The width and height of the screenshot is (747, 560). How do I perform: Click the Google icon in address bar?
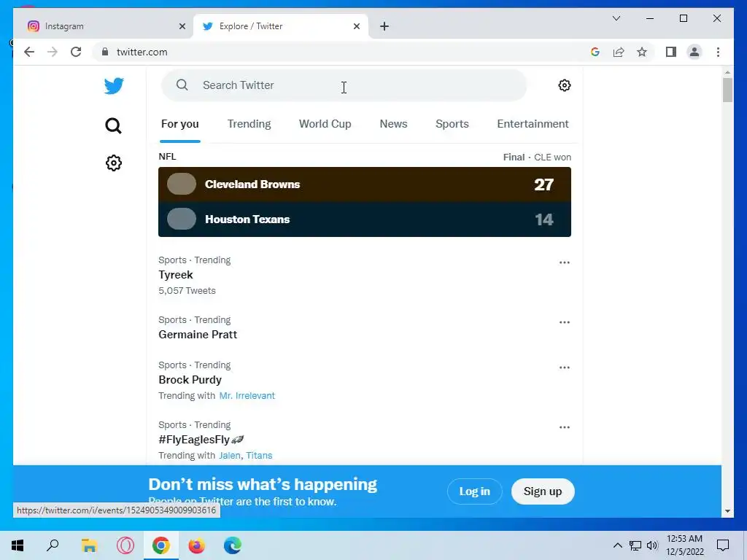point(595,52)
